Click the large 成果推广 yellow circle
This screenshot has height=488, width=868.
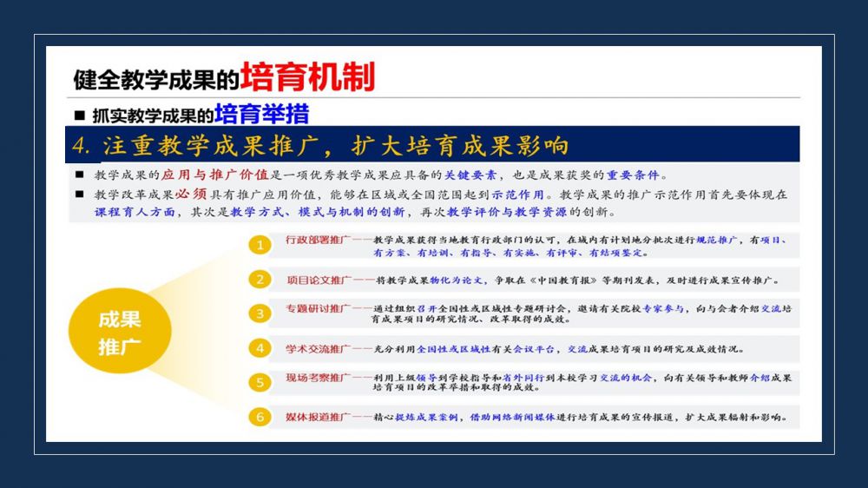click(120, 333)
